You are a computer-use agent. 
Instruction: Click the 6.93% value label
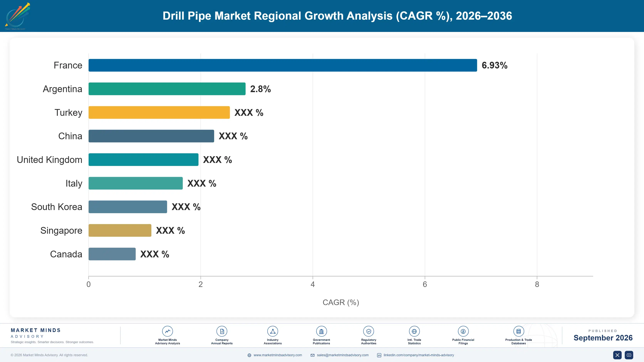[x=495, y=65]
